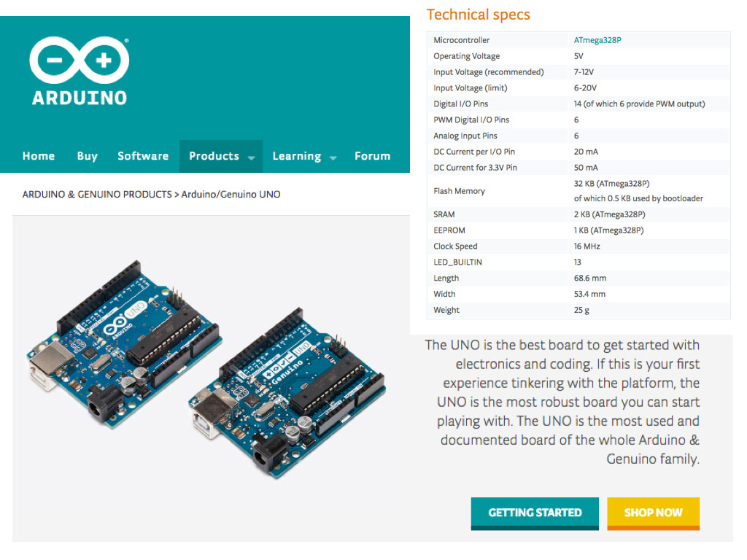
Task: Select the 53.4 mm width value
Action: (x=589, y=295)
